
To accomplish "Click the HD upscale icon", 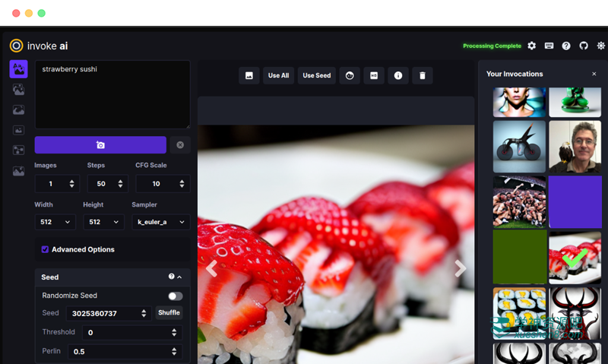I will [x=373, y=75].
